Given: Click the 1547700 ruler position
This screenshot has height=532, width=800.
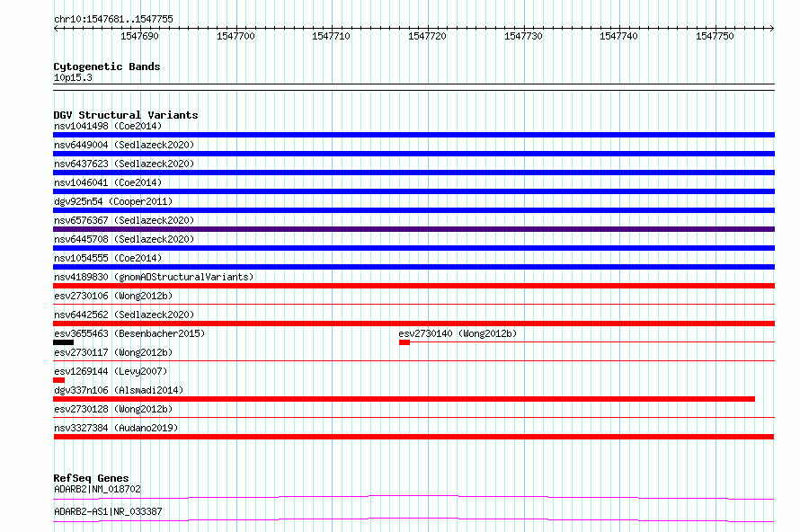Looking at the screenshot, I should coord(236,36).
